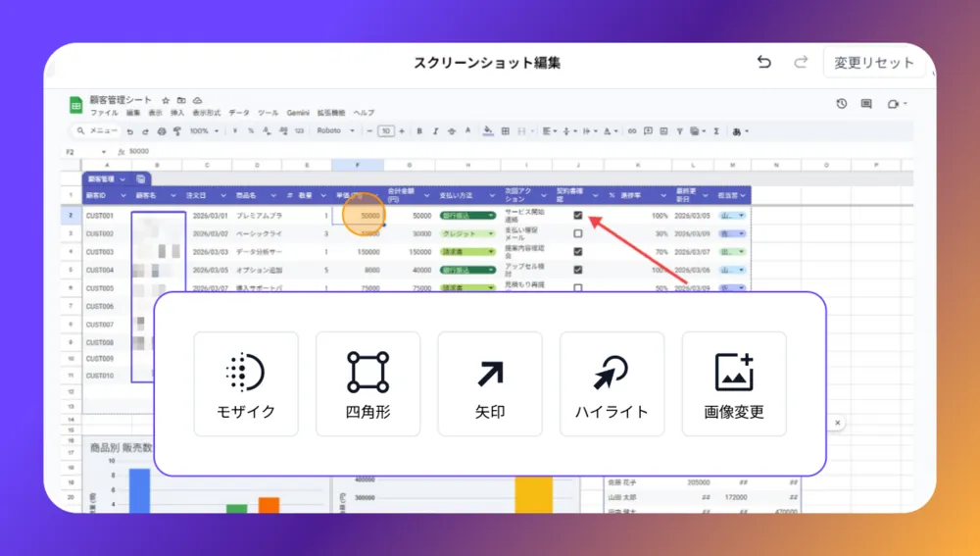Open the 100% zoom dropdown
This screenshot has width=980, height=556.
tap(205, 131)
